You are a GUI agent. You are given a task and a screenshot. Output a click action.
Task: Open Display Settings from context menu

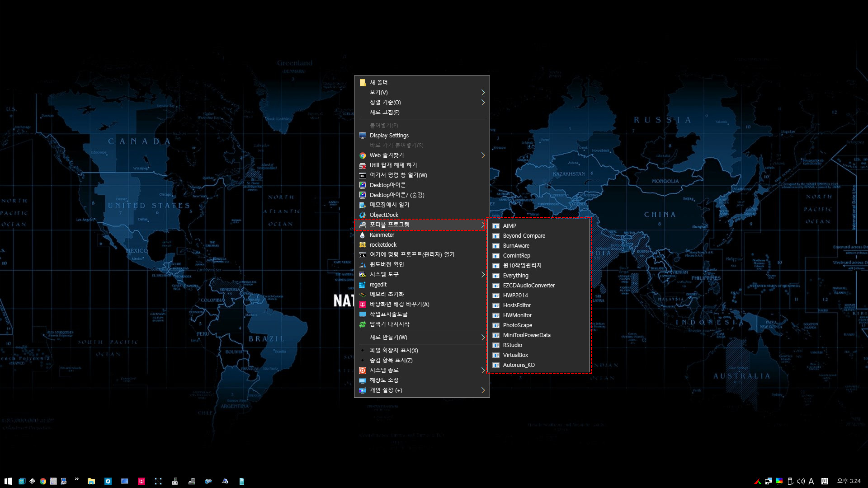(422, 135)
